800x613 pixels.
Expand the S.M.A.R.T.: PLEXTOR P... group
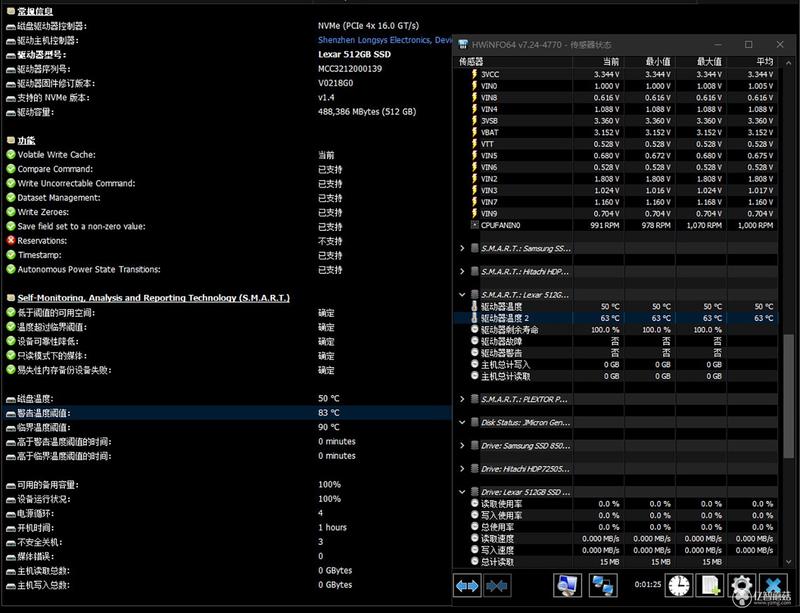(462, 399)
